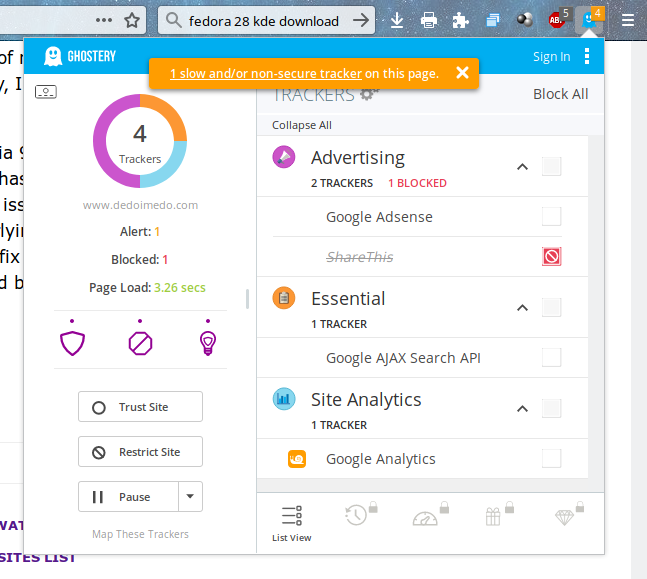Block Google Analytics tracker checkbox
The image size is (647, 579).
click(551, 458)
